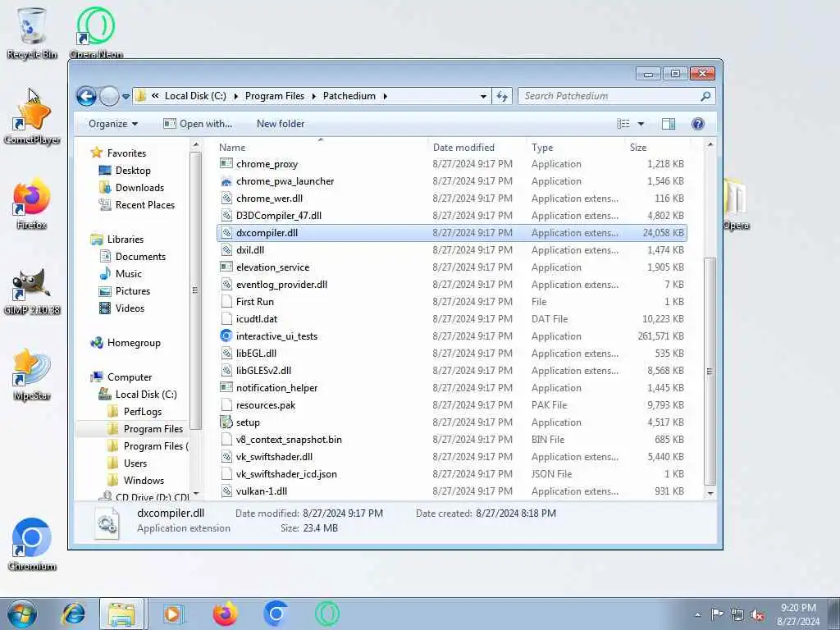
Task: Select the Chromium desktop shortcut
Action: (32, 545)
